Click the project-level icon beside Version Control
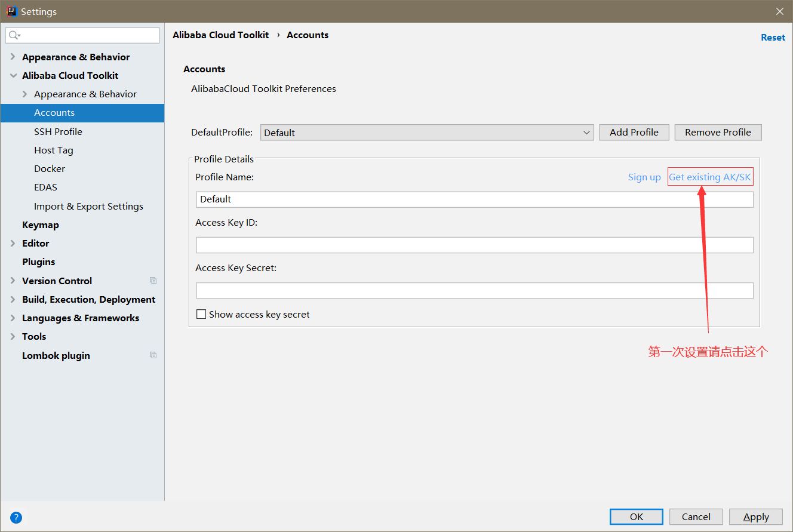This screenshot has width=793, height=532. (153, 281)
